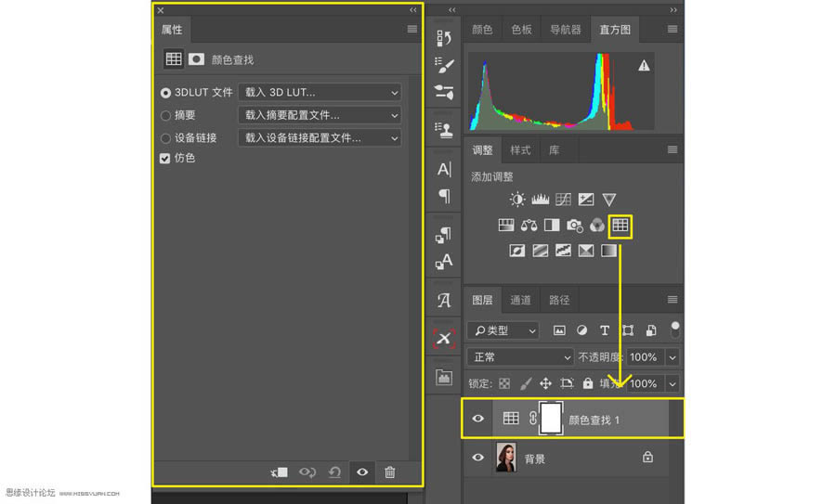836x504 pixels.
Task: Open the 正常 blend mode dropdown
Action: click(522, 357)
